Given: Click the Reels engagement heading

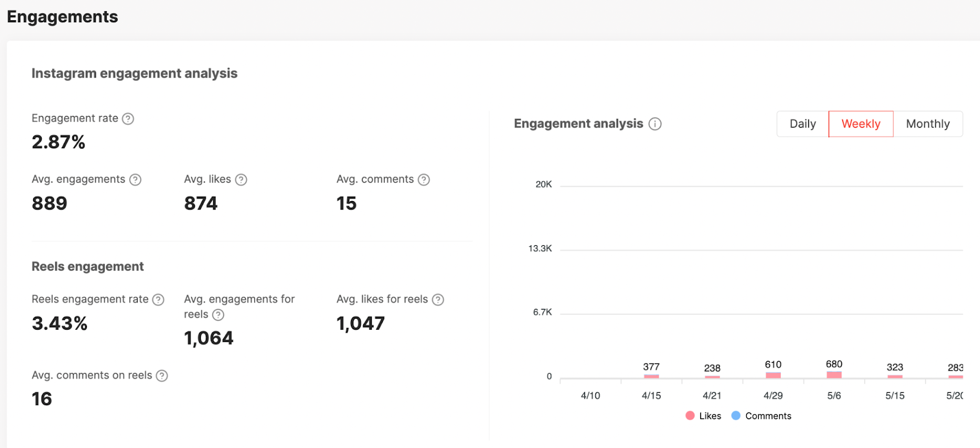Looking at the screenshot, I should pos(88,267).
